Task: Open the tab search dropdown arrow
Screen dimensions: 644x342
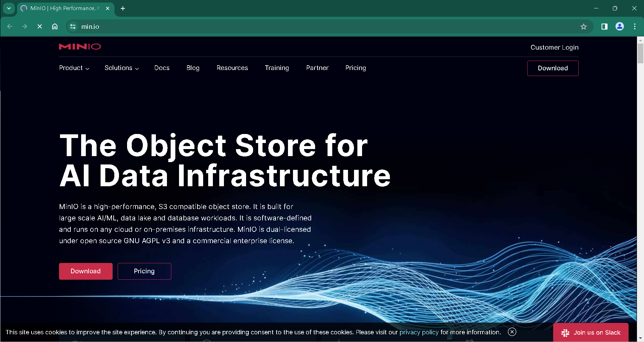Action: [9, 8]
